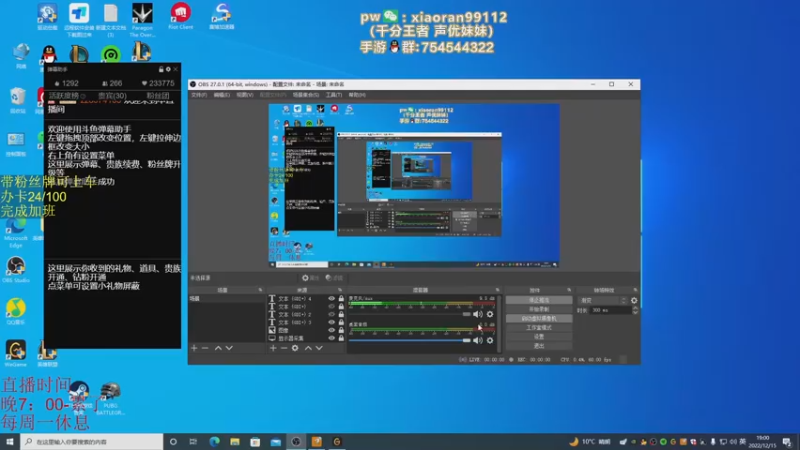The image size is (800, 450).
Task: Add a new scene with the plus icon
Action: coord(194,348)
